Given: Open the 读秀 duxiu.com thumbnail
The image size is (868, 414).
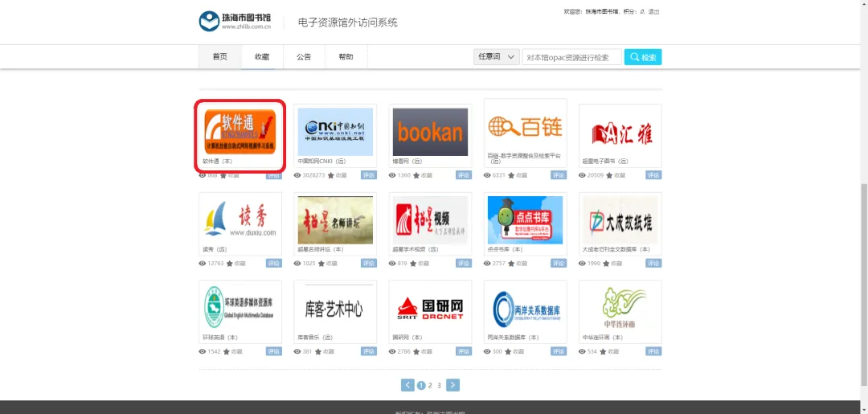Looking at the screenshot, I should coord(240,219).
